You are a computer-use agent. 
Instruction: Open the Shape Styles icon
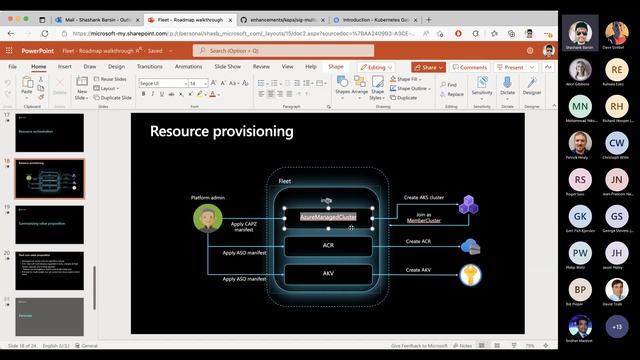pyautogui.click(x=378, y=82)
